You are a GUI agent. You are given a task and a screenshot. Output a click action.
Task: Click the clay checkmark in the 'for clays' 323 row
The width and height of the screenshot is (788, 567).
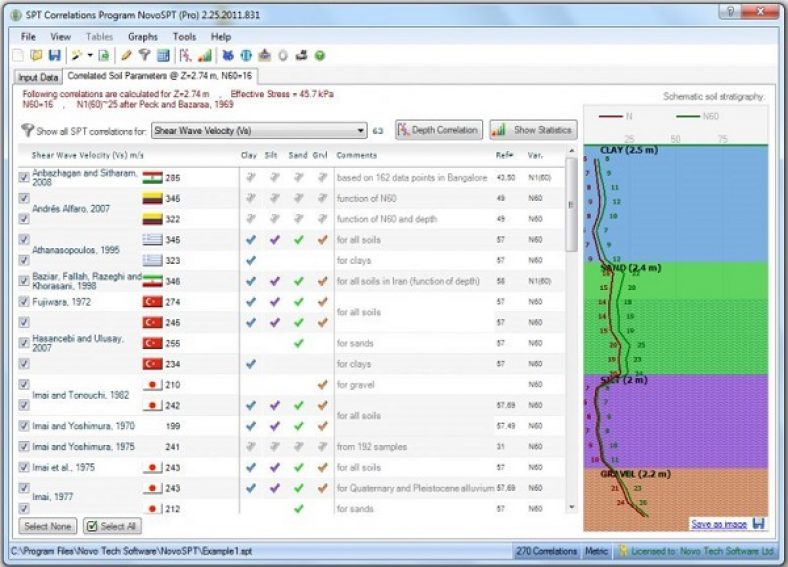(x=251, y=260)
